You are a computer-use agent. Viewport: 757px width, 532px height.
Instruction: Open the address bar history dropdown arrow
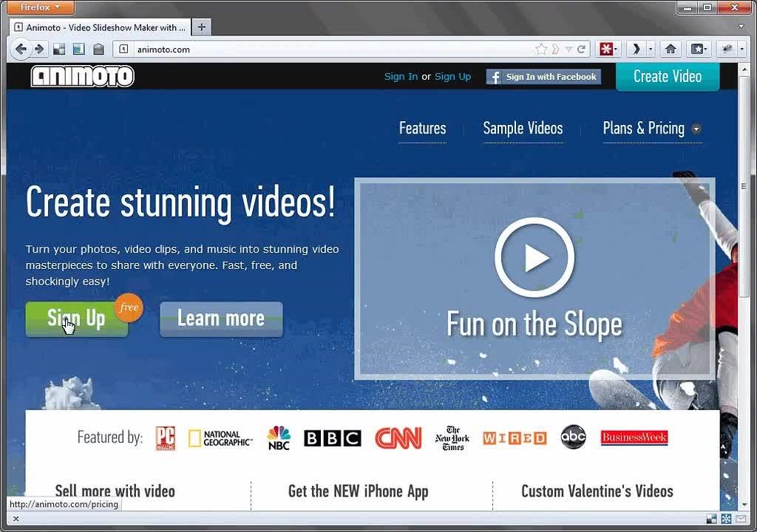point(568,49)
